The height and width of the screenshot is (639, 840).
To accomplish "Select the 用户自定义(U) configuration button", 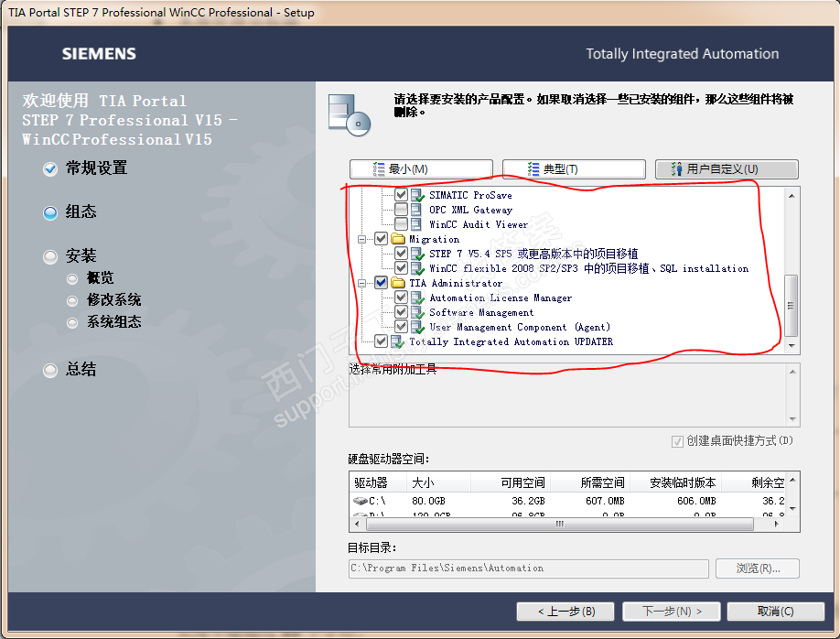I will (x=727, y=169).
